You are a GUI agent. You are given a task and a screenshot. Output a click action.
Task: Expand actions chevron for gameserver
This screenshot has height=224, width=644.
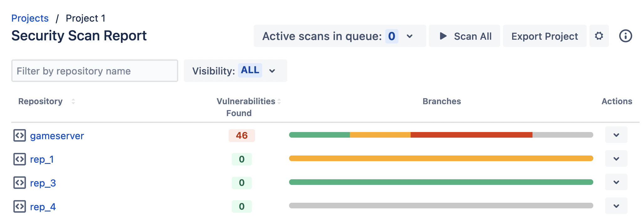point(616,135)
